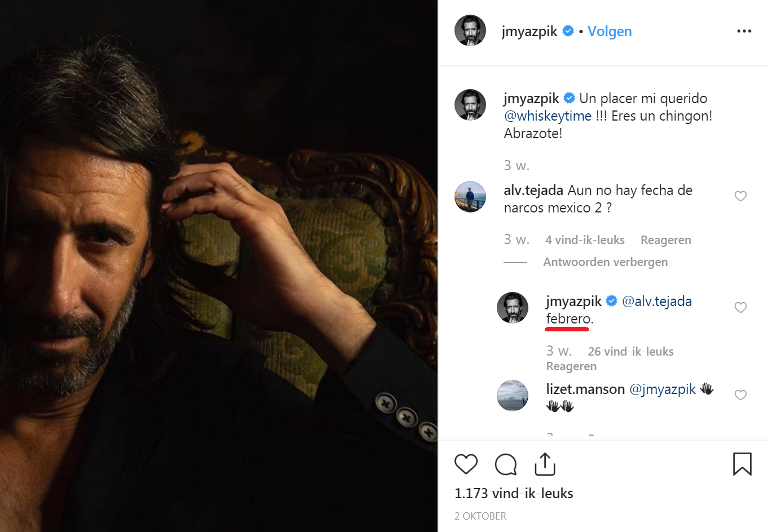This screenshot has width=768, height=532.
Task: Click lizet.manson's profile avatar
Action: coord(513,395)
